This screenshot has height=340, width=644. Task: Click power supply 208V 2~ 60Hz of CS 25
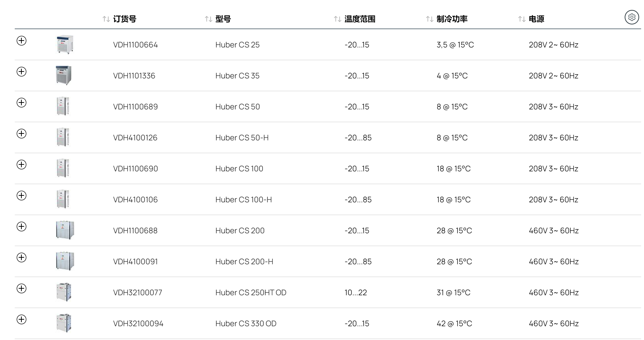point(553,45)
